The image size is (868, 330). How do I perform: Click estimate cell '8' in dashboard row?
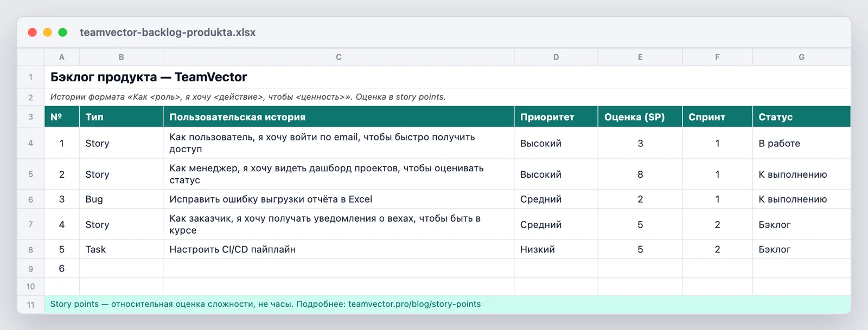pyautogui.click(x=640, y=174)
